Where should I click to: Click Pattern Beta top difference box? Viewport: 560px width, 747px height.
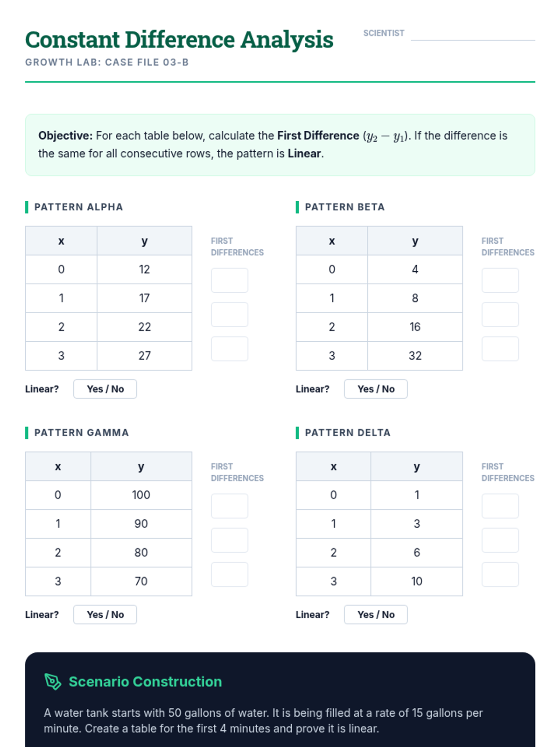(x=500, y=280)
